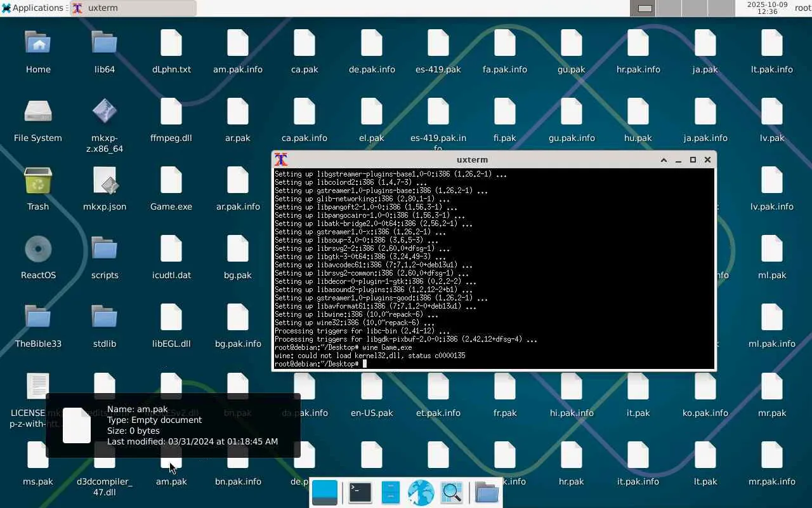
Task: Click the "could not load kernel32.dll" error line
Action: click(x=370, y=356)
